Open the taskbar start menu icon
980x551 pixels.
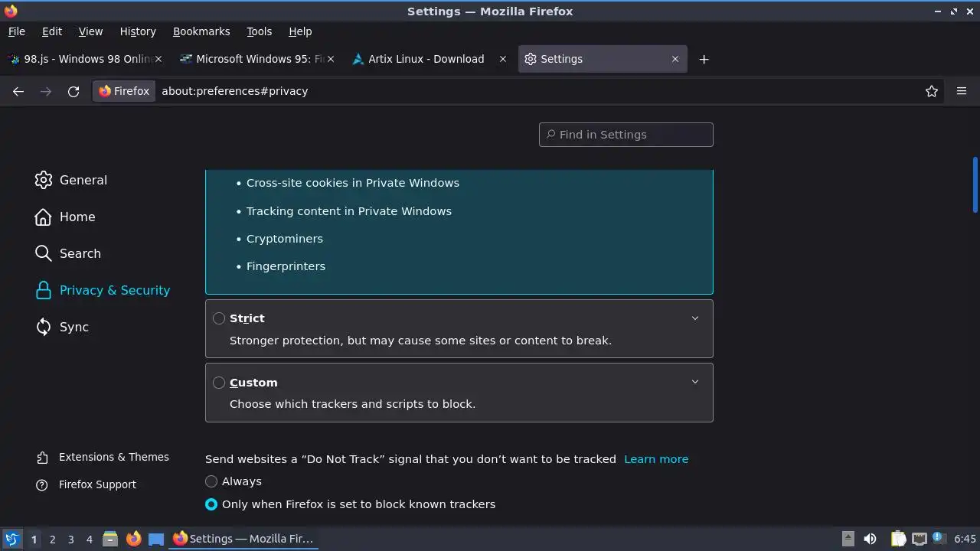coord(11,539)
